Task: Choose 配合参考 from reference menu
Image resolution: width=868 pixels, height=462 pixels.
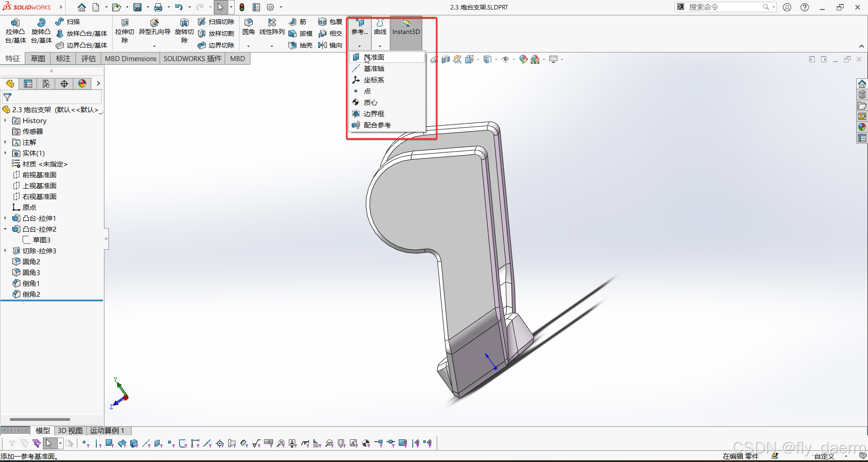Action: coord(387,125)
